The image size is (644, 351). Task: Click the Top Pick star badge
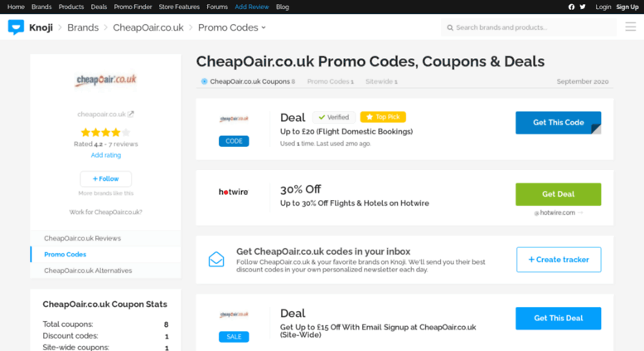point(383,117)
